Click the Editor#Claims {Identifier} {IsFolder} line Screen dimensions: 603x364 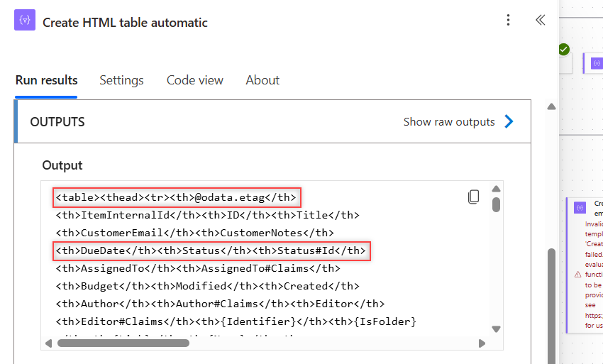coord(236,321)
